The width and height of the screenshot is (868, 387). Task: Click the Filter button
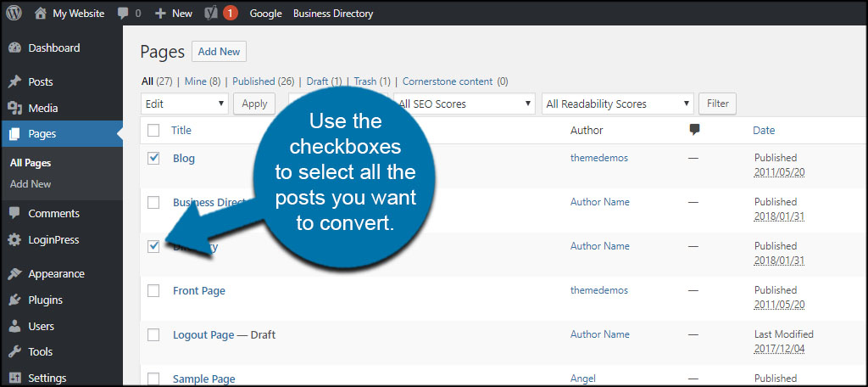coord(717,104)
